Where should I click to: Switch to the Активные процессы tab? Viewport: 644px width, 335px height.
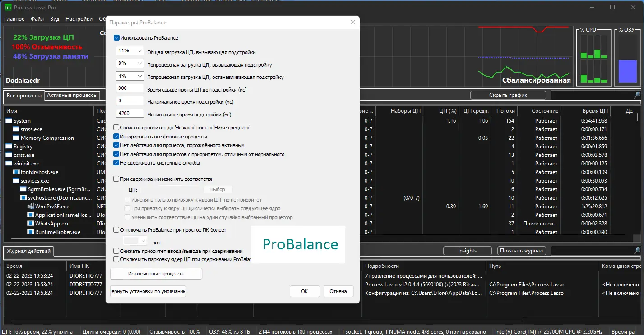pyautogui.click(x=72, y=95)
